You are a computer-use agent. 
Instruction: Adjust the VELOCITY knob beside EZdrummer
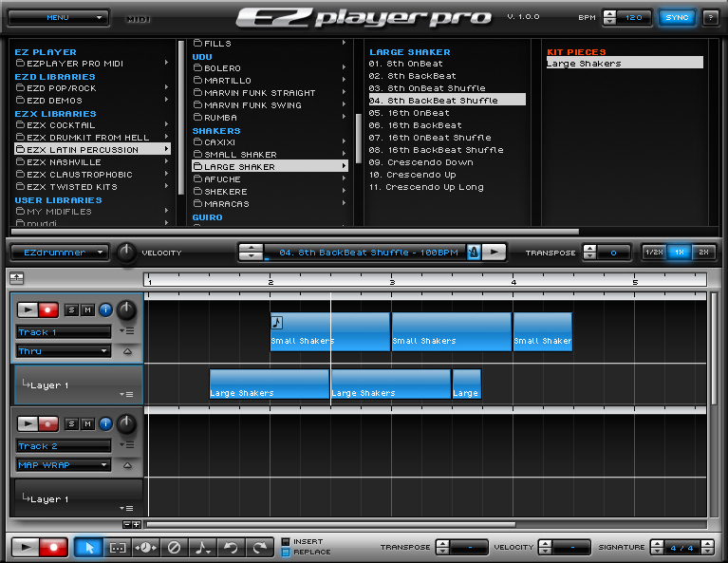[x=125, y=253]
